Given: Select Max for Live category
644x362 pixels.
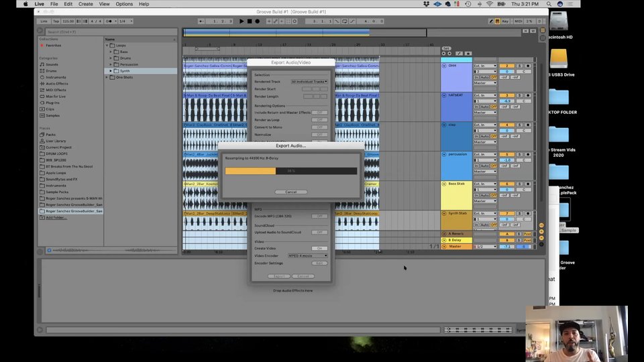Looking at the screenshot, I should pyautogui.click(x=56, y=97).
